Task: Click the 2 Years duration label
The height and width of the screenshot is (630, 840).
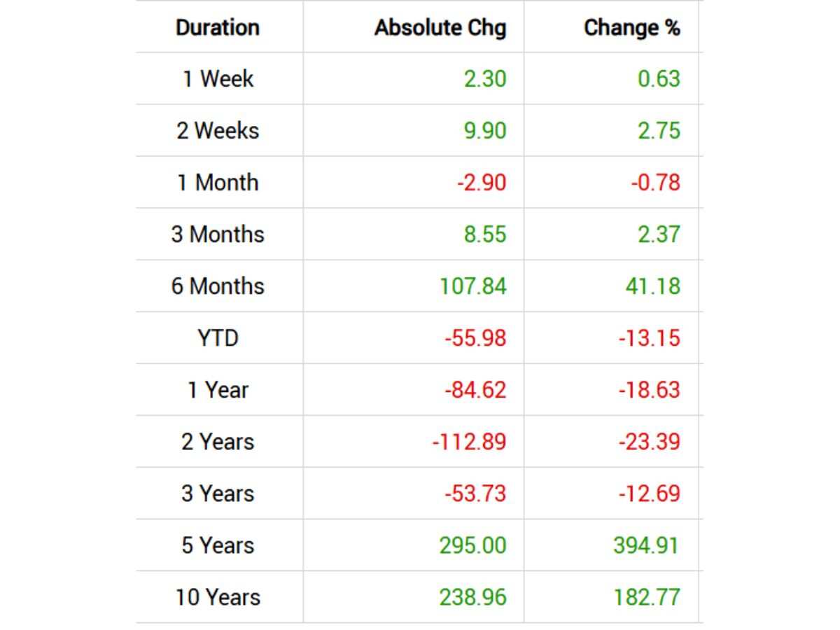Action: click(218, 442)
